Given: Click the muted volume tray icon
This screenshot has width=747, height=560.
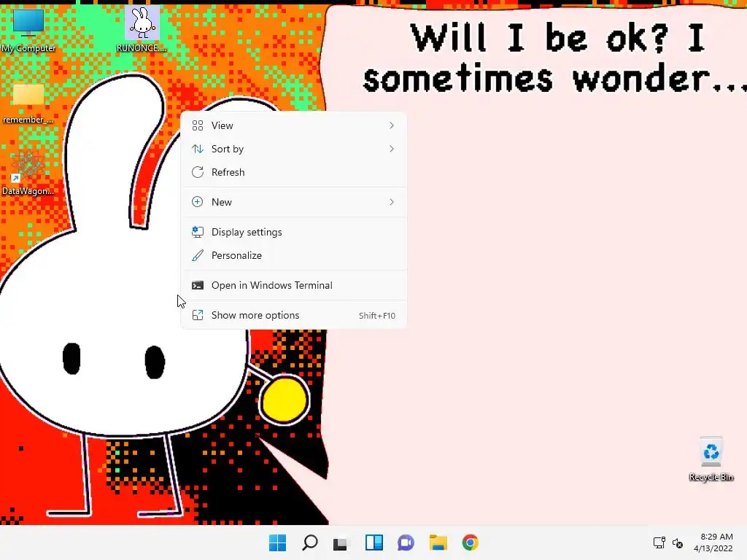Looking at the screenshot, I should point(678,542).
